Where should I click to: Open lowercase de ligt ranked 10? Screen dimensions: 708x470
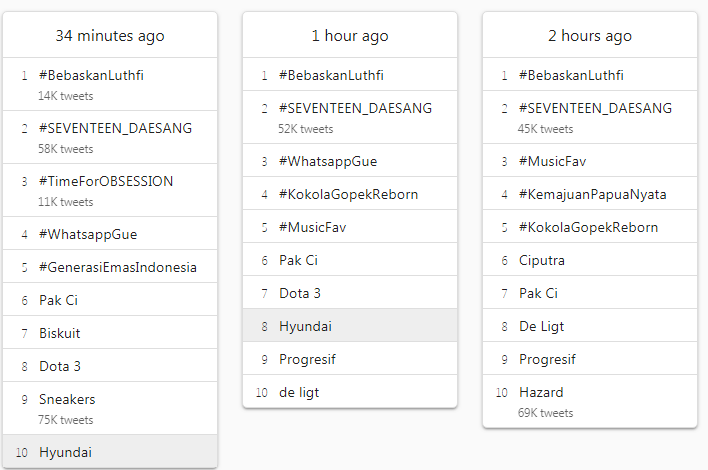pyautogui.click(x=350, y=391)
